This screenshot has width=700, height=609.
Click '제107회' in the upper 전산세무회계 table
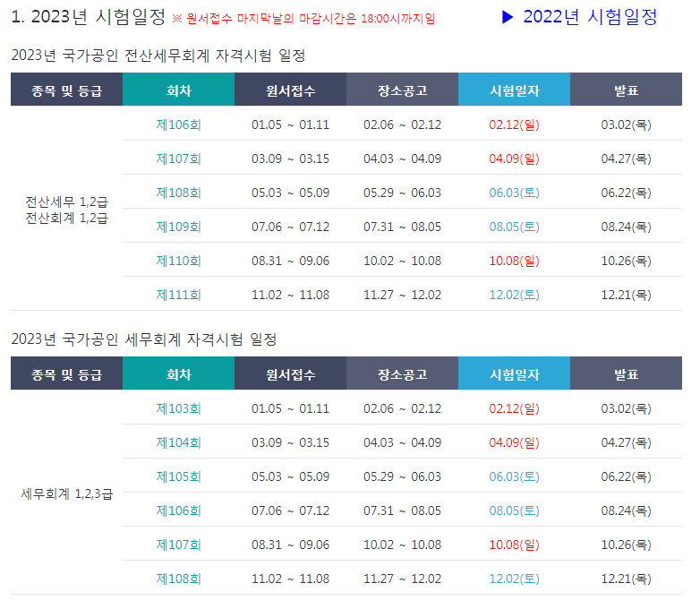pyautogui.click(x=178, y=159)
